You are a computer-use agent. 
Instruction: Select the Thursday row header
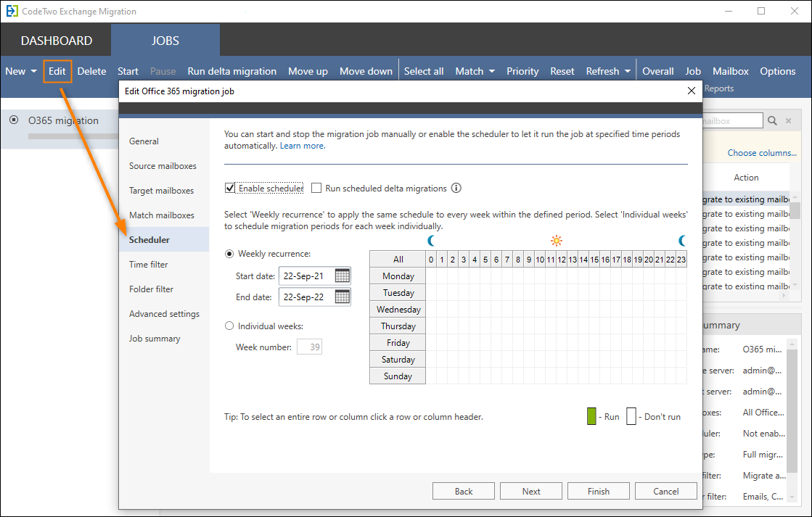click(x=398, y=326)
